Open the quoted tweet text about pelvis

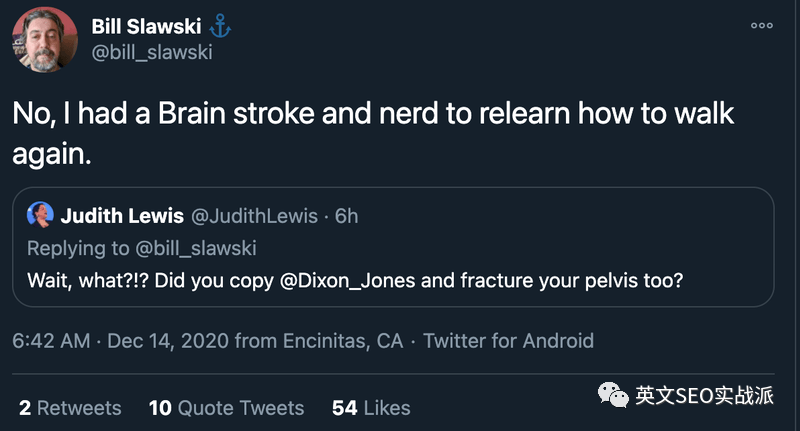(x=355, y=281)
